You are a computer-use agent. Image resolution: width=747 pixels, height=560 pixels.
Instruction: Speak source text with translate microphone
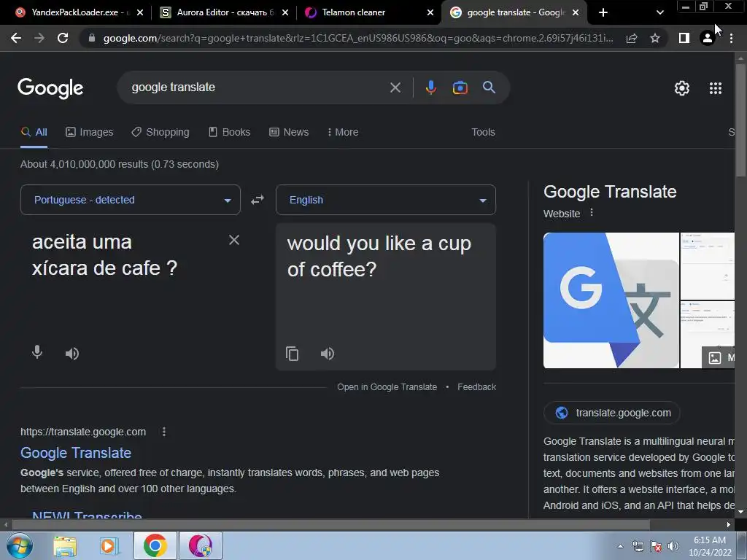(x=37, y=352)
